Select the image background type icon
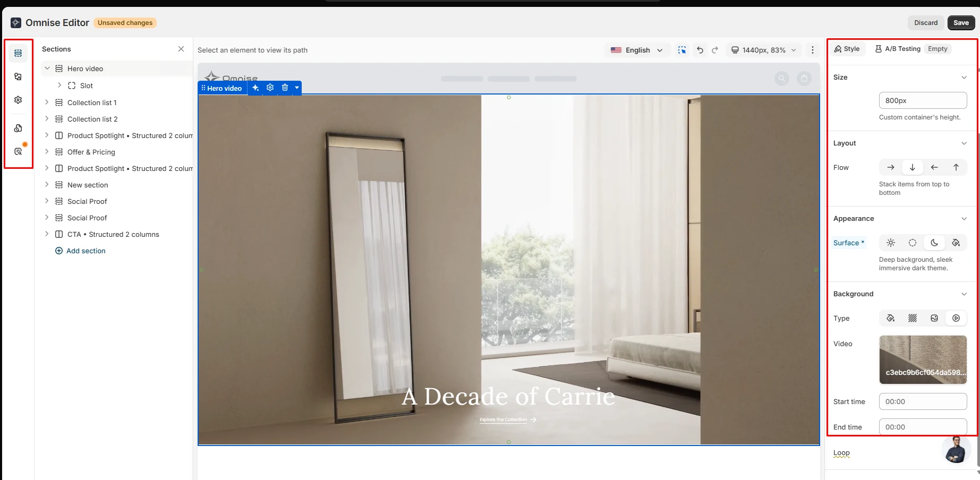Image resolution: width=980 pixels, height=480 pixels. pos(934,318)
